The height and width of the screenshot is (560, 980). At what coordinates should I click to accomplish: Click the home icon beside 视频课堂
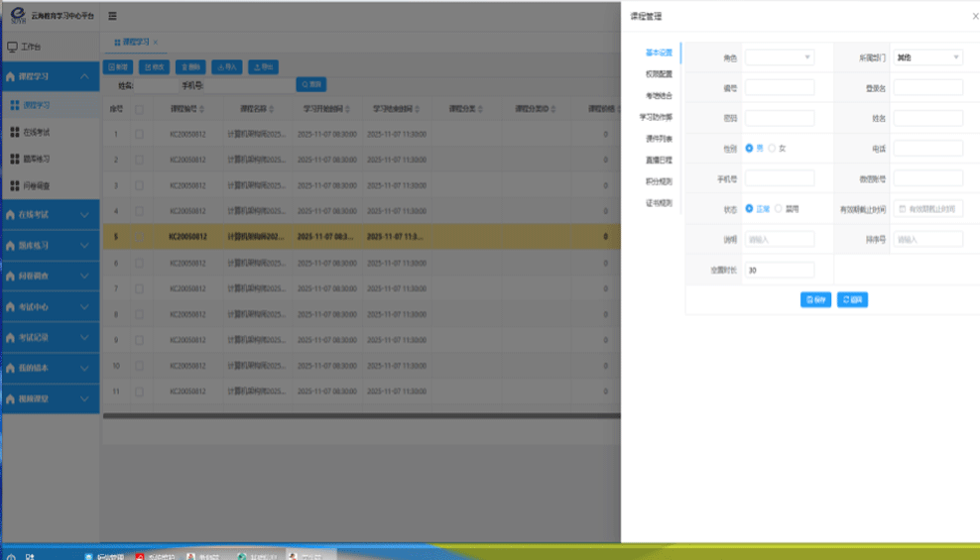(11, 398)
